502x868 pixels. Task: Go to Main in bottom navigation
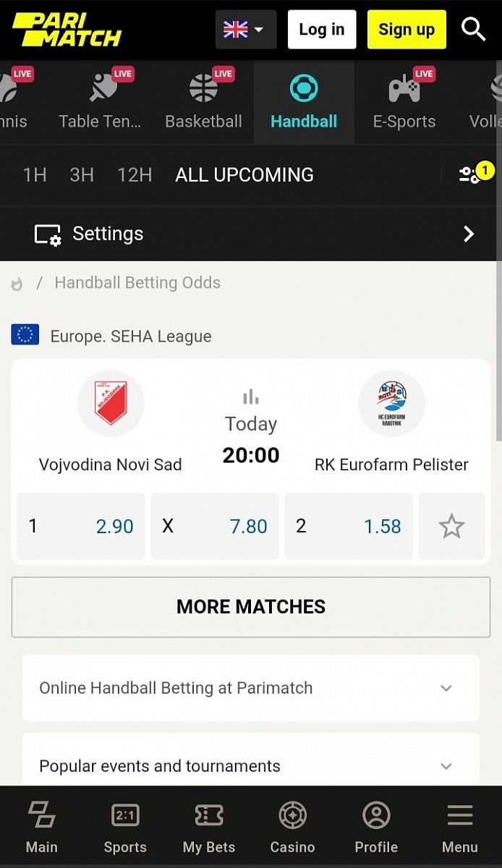41,827
